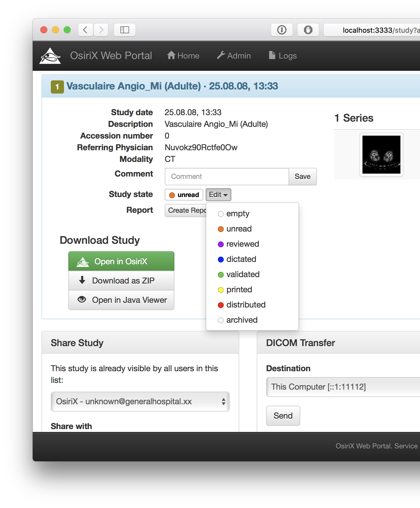Screen dimensions: 420x508
Task: Click the referring physician value Nuvokz90Rctfe0Ow
Action: (201, 148)
